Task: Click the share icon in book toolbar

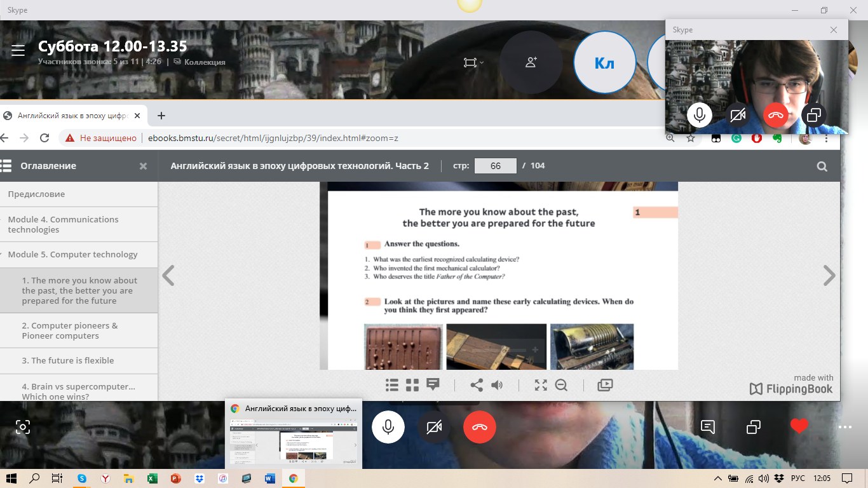Action: pos(476,385)
